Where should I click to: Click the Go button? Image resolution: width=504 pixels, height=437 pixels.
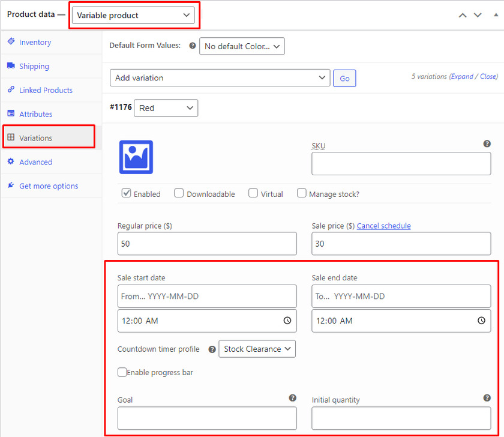(344, 78)
